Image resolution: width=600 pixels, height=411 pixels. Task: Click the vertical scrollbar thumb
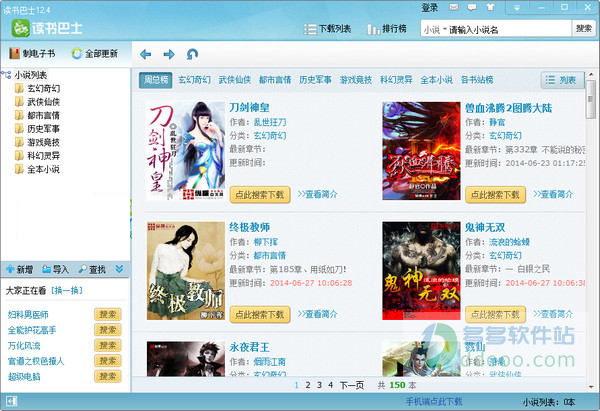click(591, 99)
